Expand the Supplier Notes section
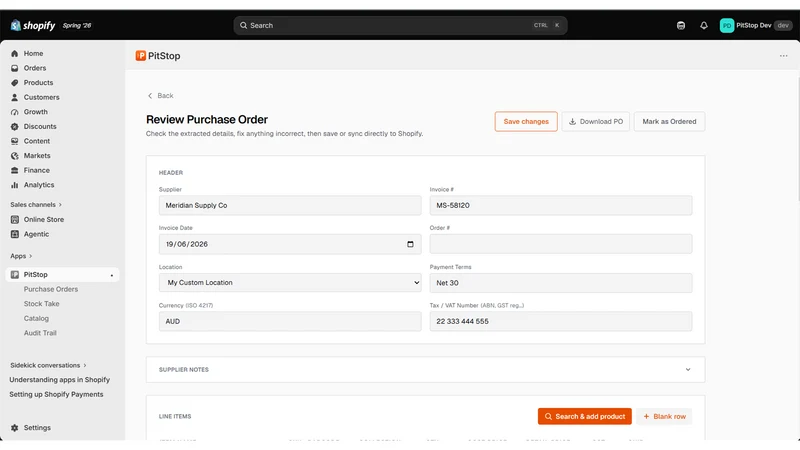800x450 pixels. tap(426, 369)
